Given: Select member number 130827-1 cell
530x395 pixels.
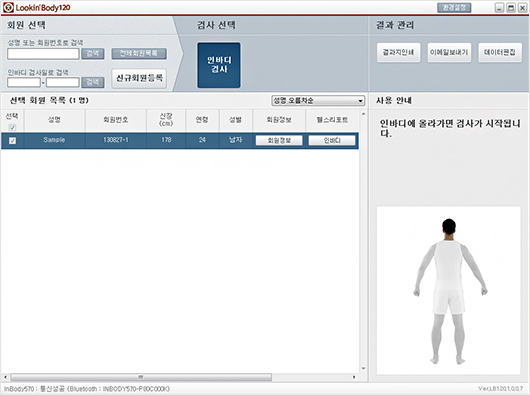Looking at the screenshot, I should click(x=116, y=140).
